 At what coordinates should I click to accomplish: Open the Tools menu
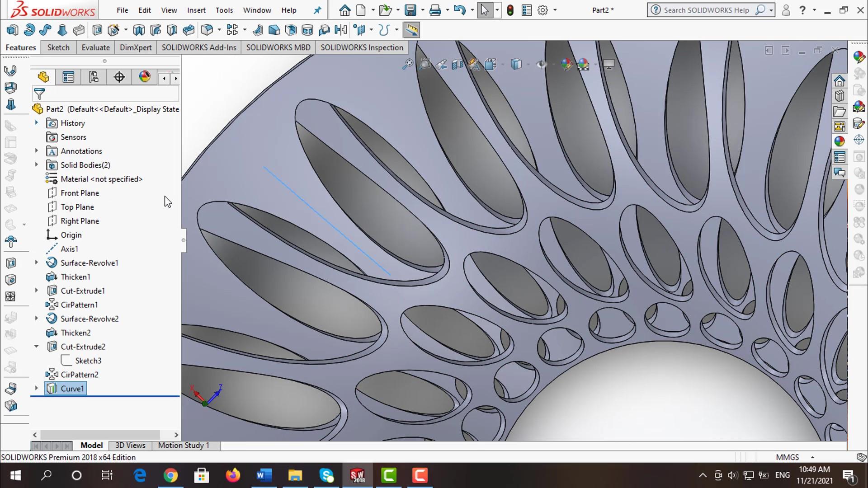pos(224,10)
